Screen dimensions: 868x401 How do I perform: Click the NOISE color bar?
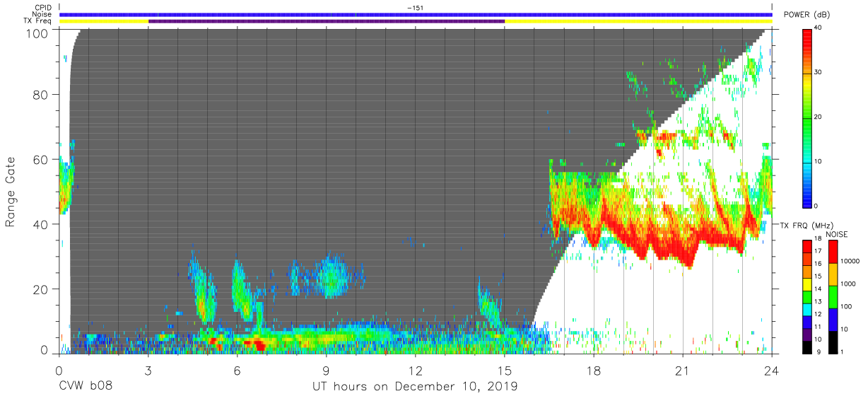point(833,296)
